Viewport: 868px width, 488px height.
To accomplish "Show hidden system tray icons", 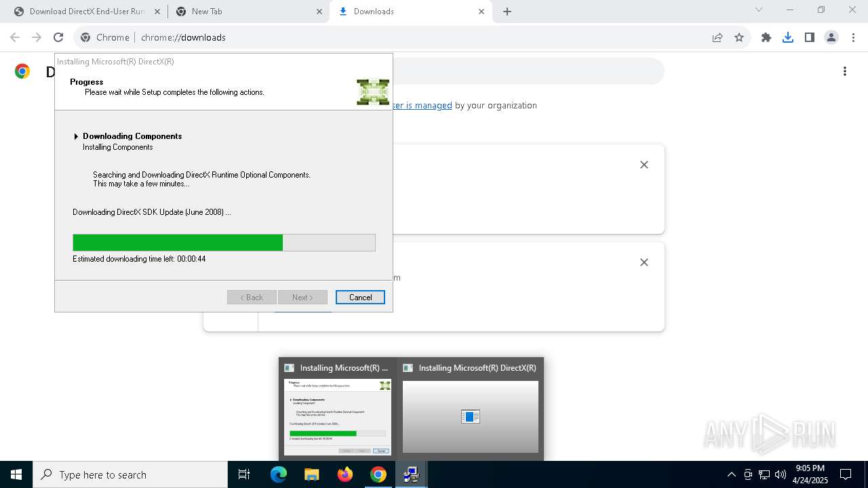I will (x=731, y=474).
